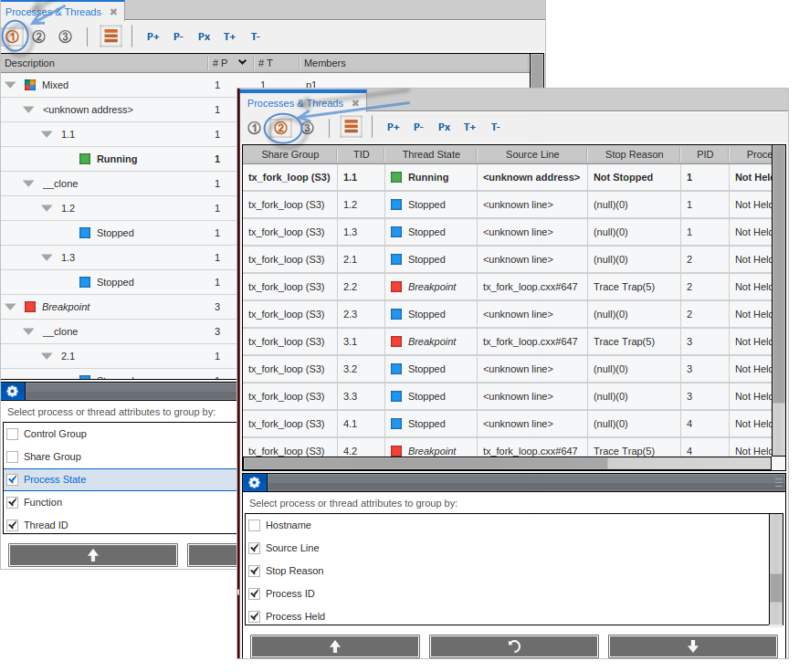Image resolution: width=799 pixels, height=672 pixels.
Task: Click T- button in left panel toolbar
Action: 255,37
